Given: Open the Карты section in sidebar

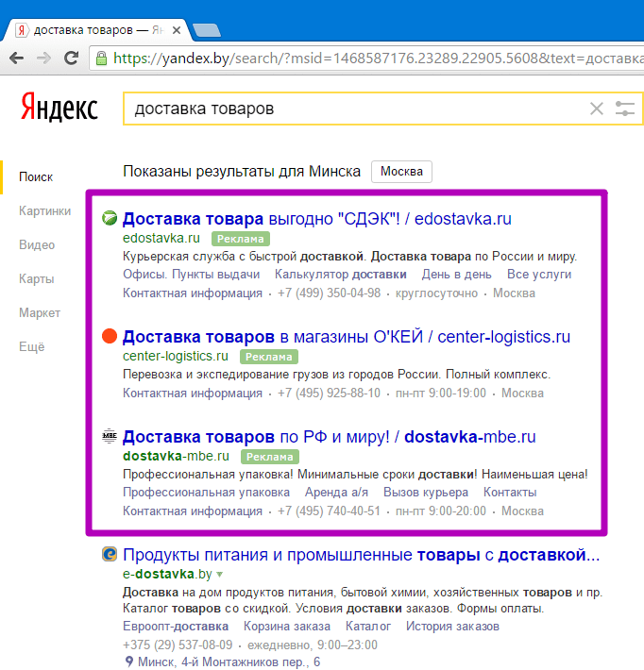Looking at the screenshot, I should pos(36,279).
